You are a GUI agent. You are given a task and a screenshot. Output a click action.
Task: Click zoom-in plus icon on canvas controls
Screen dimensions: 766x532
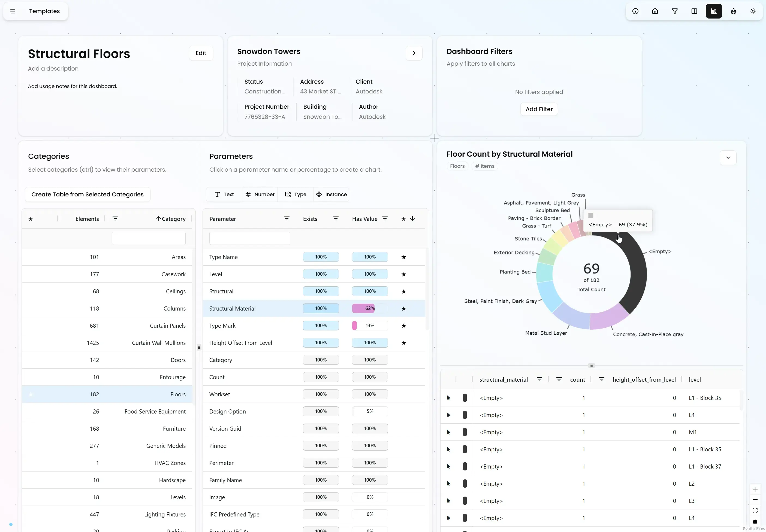pos(755,489)
